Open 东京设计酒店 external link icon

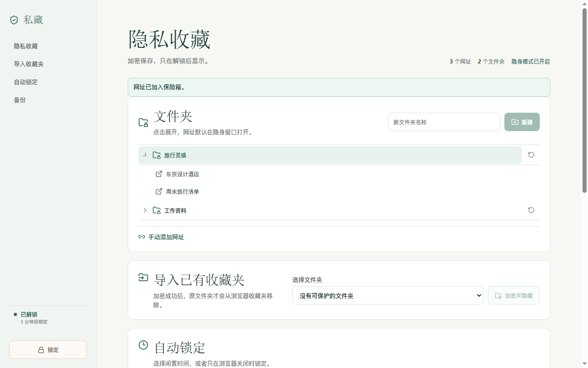click(159, 174)
